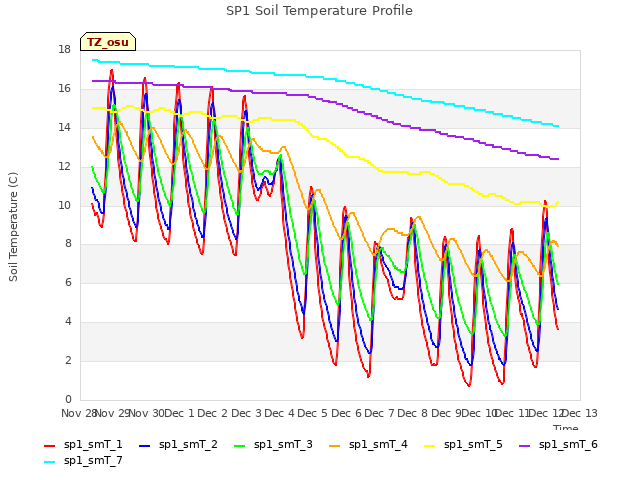Click the Dec 10 x-axis tick label
Image resolution: width=640 pixels, height=480 pixels.
pos(480,413)
